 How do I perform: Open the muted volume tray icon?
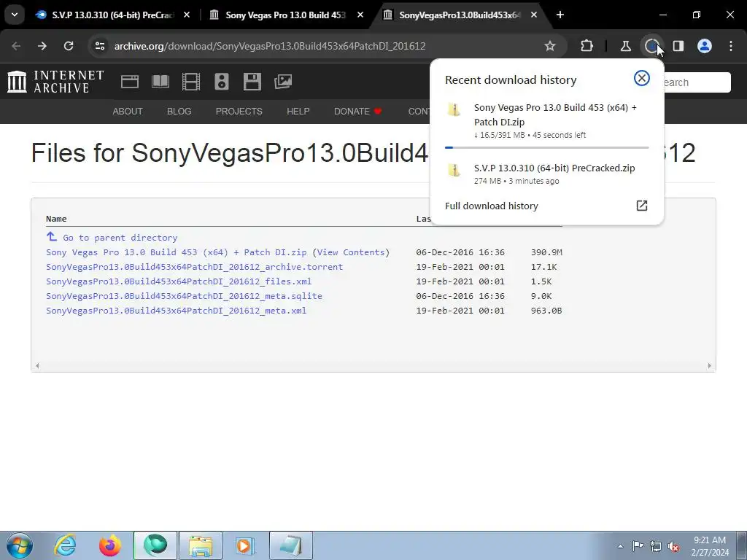(x=673, y=546)
